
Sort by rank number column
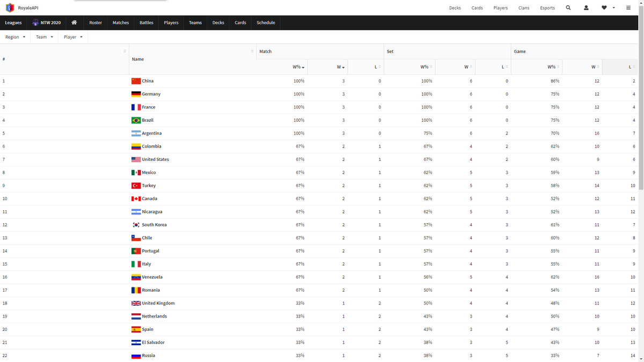(x=64, y=59)
